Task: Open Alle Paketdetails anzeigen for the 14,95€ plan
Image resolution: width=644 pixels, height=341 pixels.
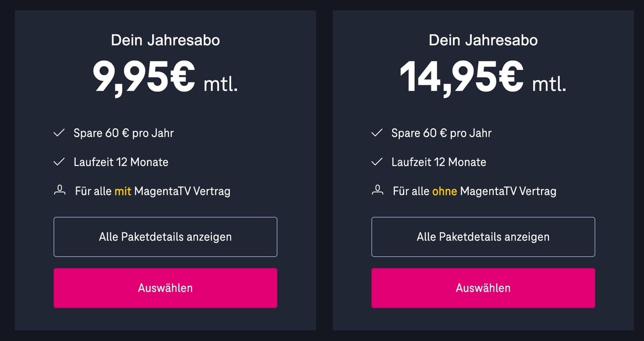Action: [483, 237]
